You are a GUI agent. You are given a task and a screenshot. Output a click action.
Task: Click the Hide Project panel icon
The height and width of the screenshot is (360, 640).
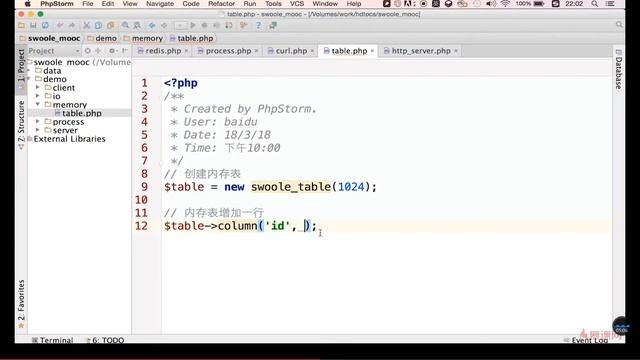pos(125,51)
